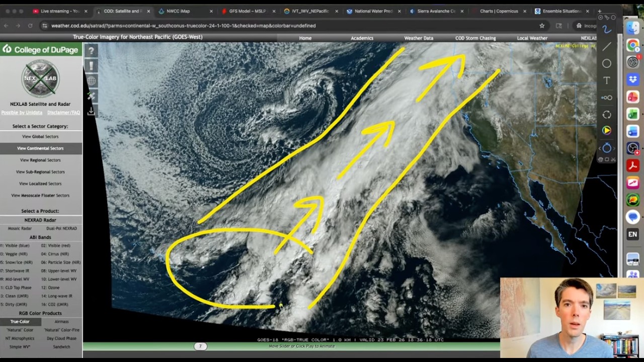Image resolution: width=644 pixels, height=362 pixels.
Task: Bookmark this page with the star icon
Action: (x=542, y=26)
